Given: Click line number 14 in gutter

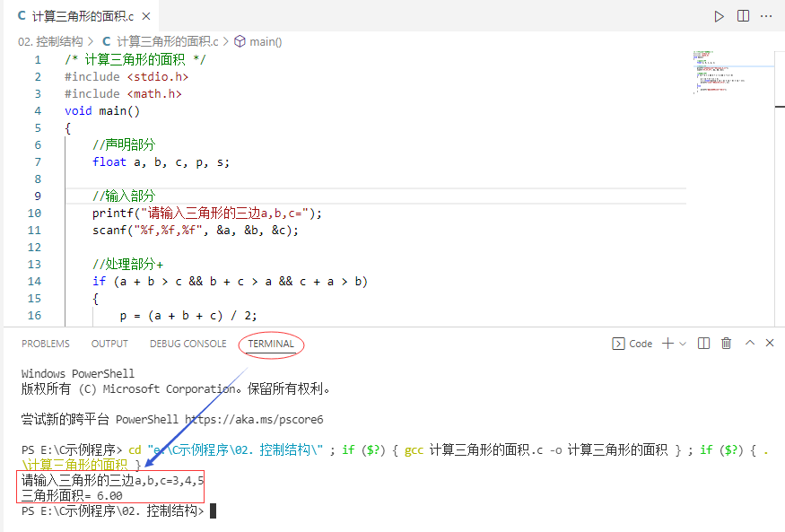Looking at the screenshot, I should (34, 282).
